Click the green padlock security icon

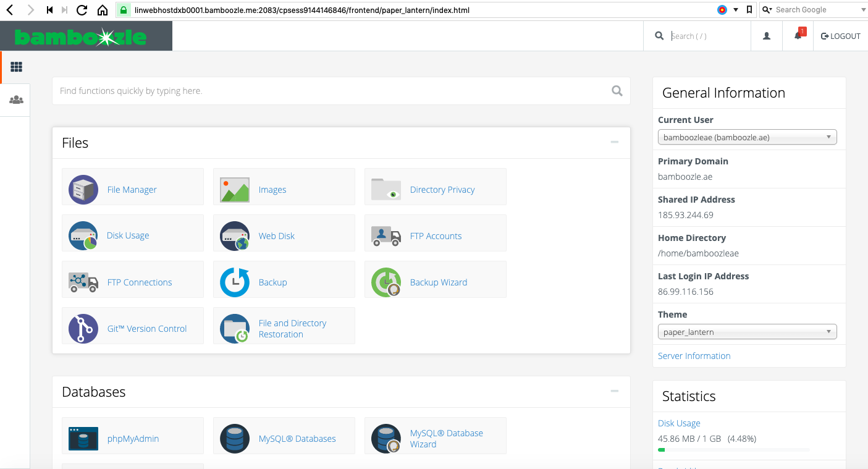click(x=124, y=10)
